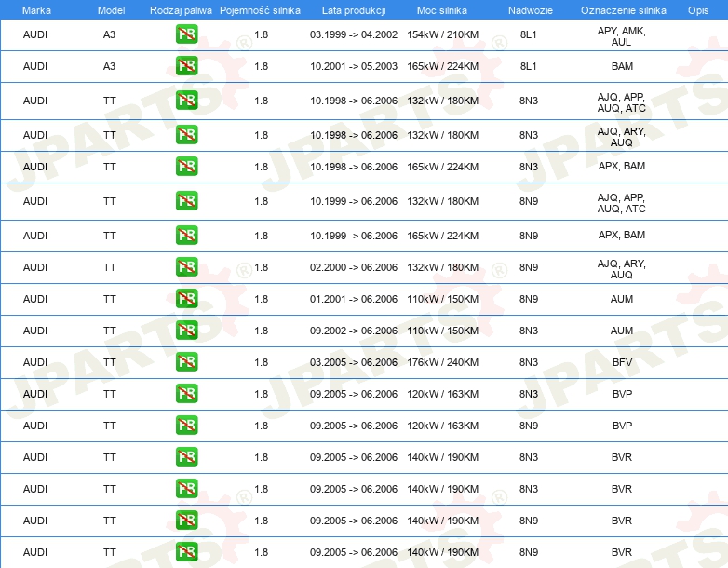728x568 pixels.
Task: Select TT model cell in 02.2000 row
Action: pyautogui.click(x=110, y=267)
